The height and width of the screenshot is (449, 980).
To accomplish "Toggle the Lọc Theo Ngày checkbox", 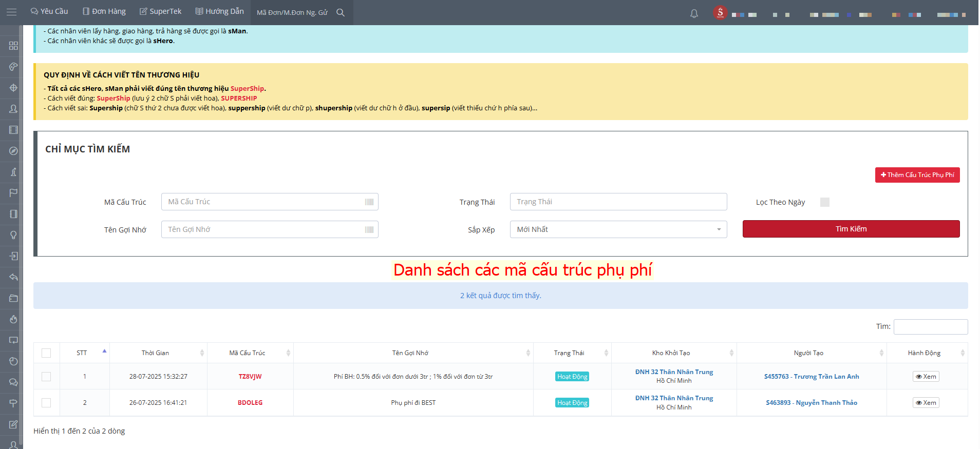I will pyautogui.click(x=825, y=202).
